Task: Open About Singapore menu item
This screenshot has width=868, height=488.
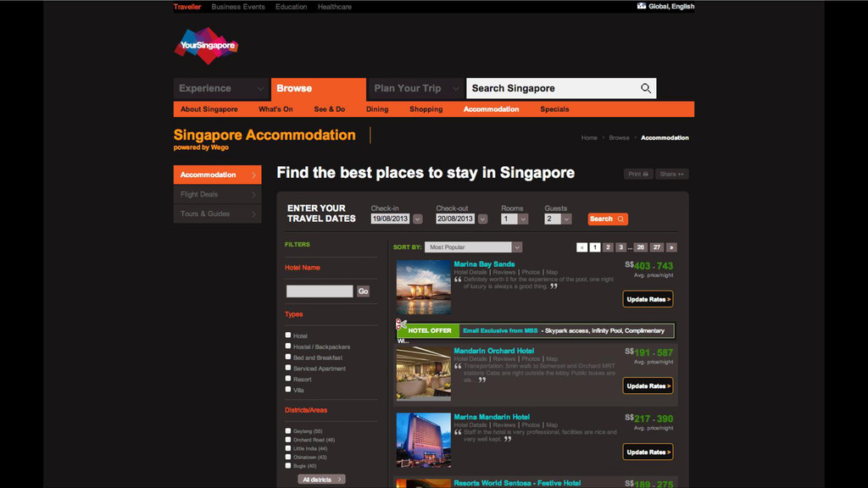Action: [x=209, y=109]
